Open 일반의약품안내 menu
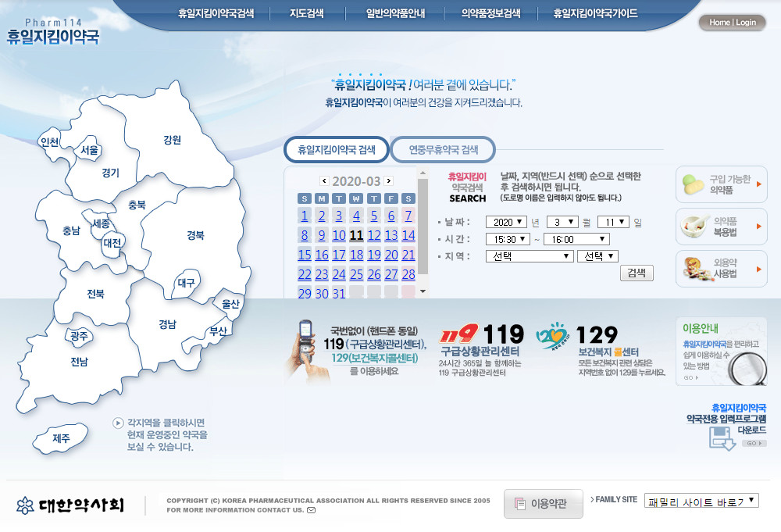The width and height of the screenshot is (781, 532). [395, 13]
